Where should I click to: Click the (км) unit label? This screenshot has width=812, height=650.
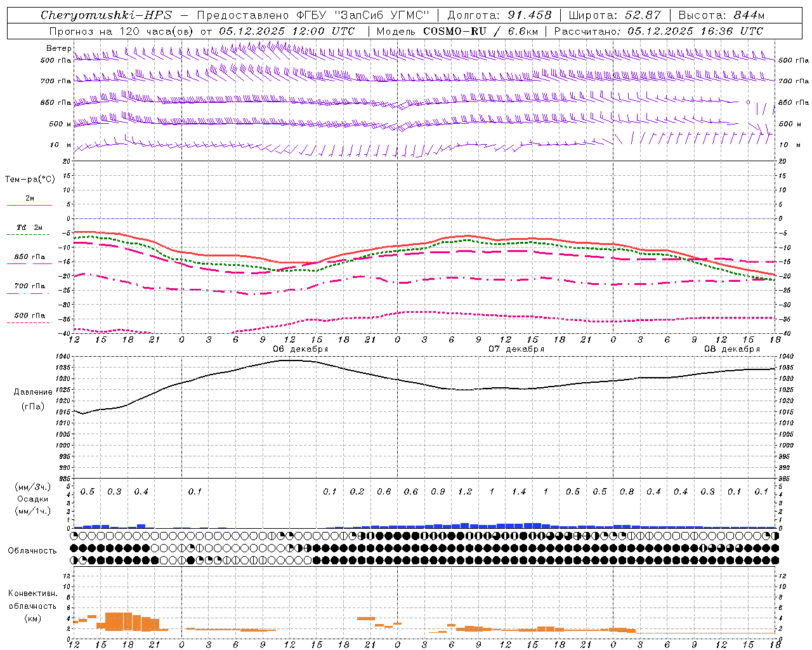(x=32, y=618)
